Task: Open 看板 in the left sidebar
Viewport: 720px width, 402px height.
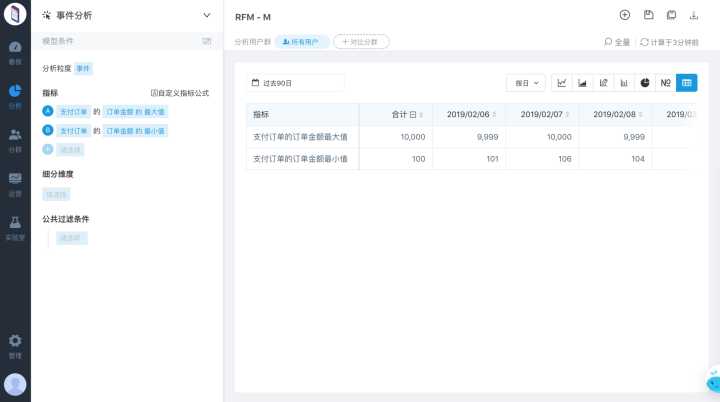Action: point(15,52)
